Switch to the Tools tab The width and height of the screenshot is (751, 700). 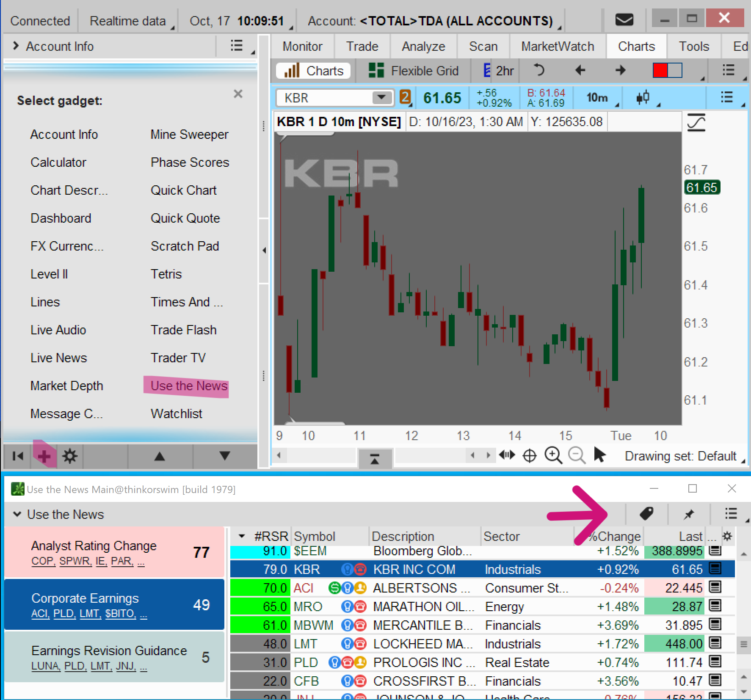click(x=694, y=46)
